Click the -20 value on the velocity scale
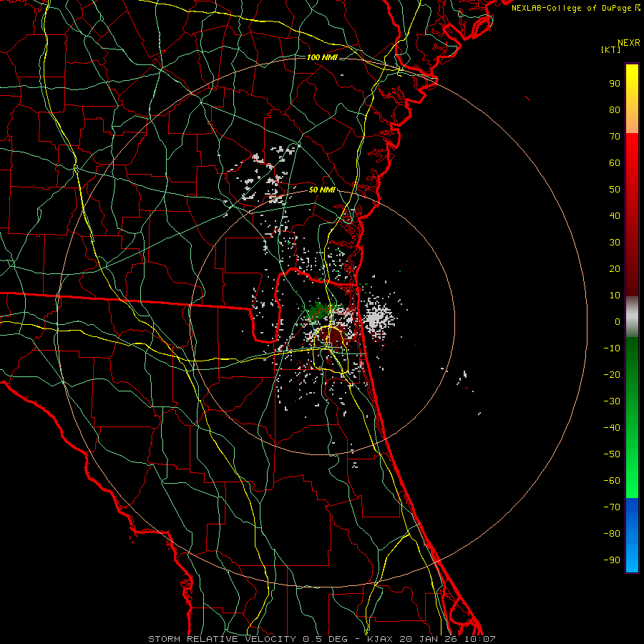Image resolution: width=644 pixels, height=644 pixels. click(612, 374)
